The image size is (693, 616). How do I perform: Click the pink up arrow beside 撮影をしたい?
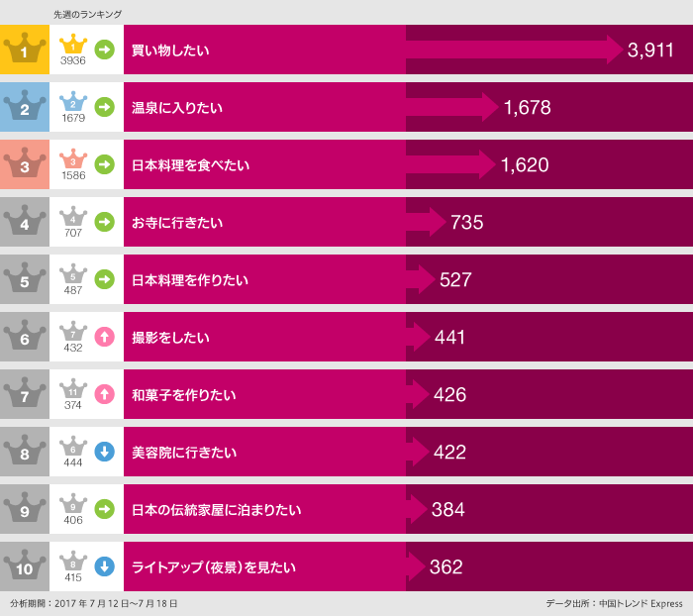(x=104, y=337)
